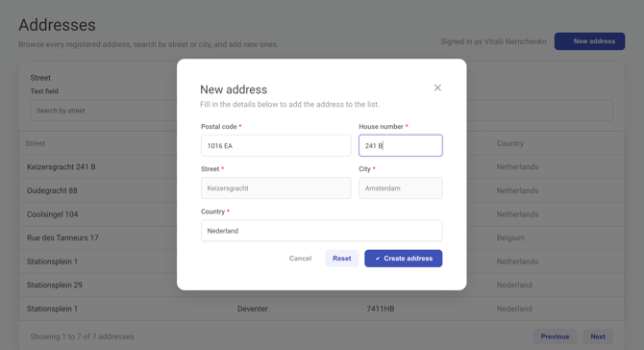This screenshot has width=644, height=350.
Task: Go to the Previous page of addresses
Action: coord(555,337)
